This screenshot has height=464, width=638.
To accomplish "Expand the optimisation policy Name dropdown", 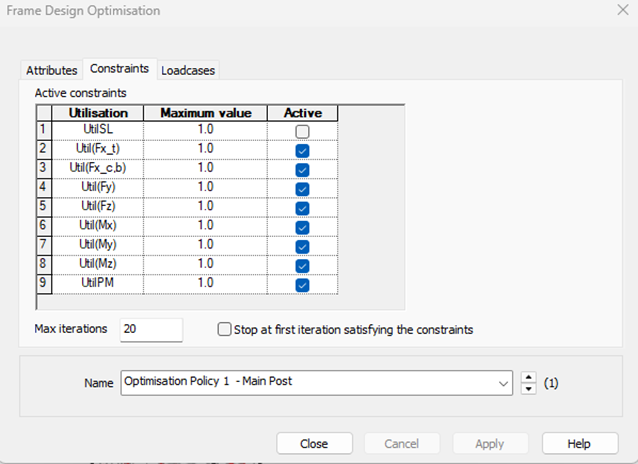I will pos(503,383).
